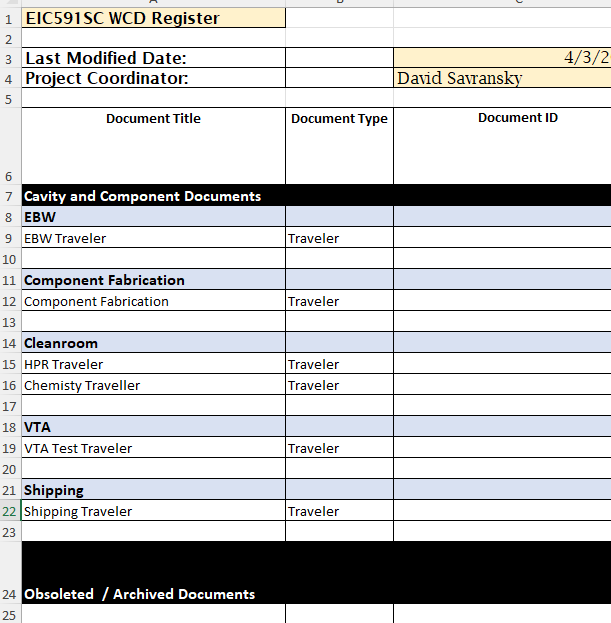Click the 'Document ID' column header cell
This screenshot has height=623, width=611.
click(502, 146)
